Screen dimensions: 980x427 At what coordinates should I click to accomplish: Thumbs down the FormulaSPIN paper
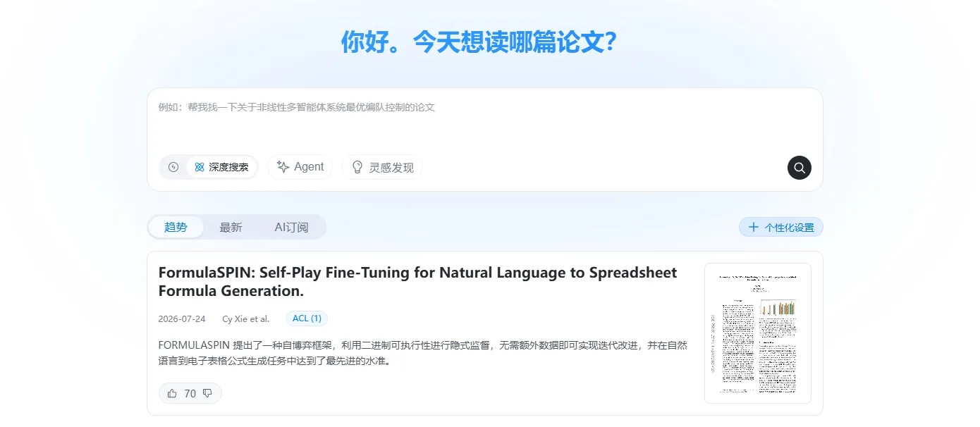tap(207, 393)
